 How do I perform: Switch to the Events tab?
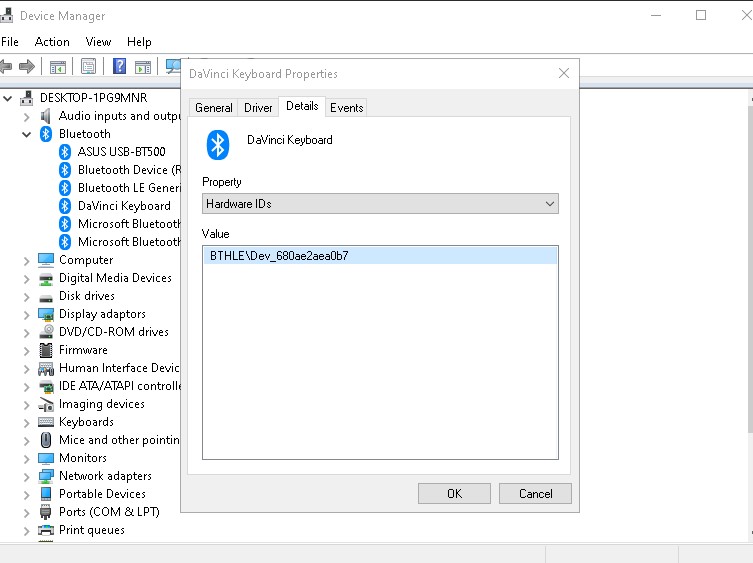coord(346,108)
